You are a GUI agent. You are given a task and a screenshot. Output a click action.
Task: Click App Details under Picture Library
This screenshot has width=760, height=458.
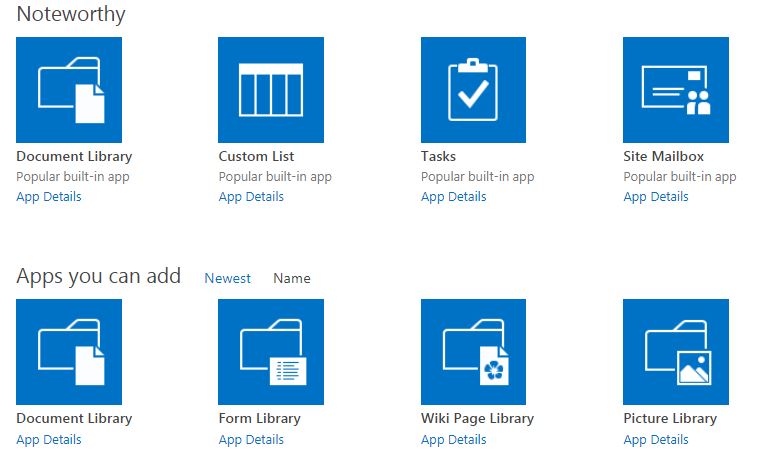[656, 440]
